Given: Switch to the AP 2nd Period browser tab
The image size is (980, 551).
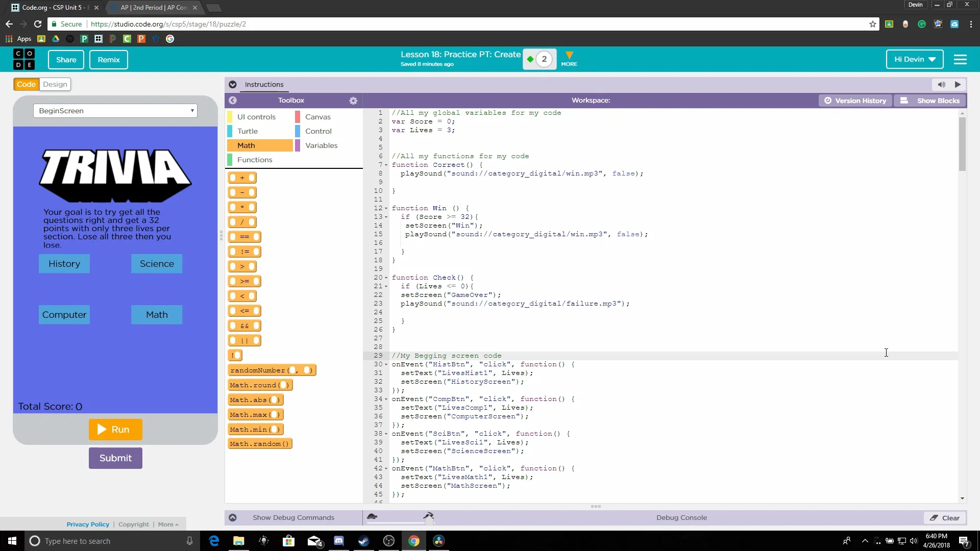Looking at the screenshot, I should point(151,8).
